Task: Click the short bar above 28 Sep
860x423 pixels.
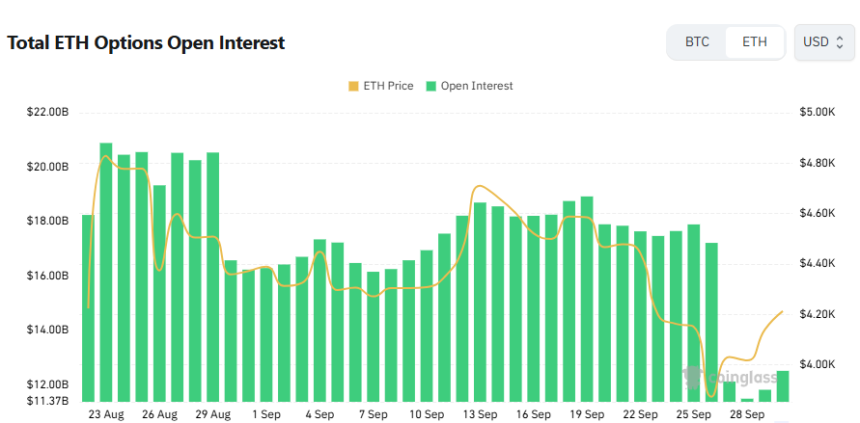Action: (747, 399)
